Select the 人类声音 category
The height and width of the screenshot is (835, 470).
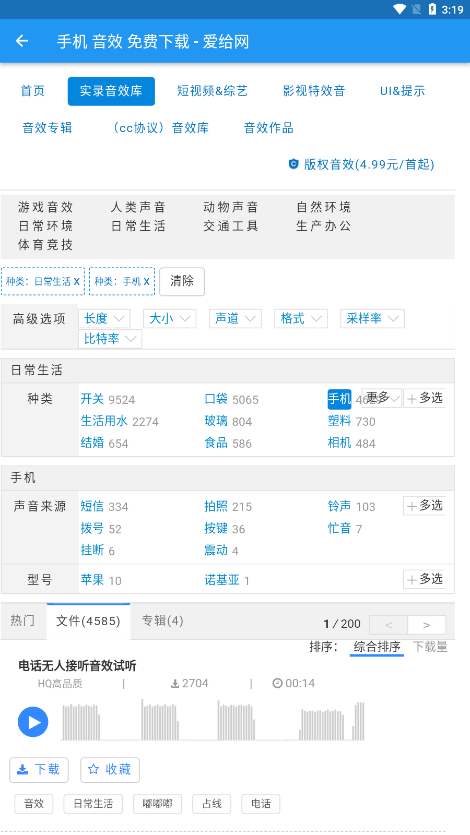(138, 207)
